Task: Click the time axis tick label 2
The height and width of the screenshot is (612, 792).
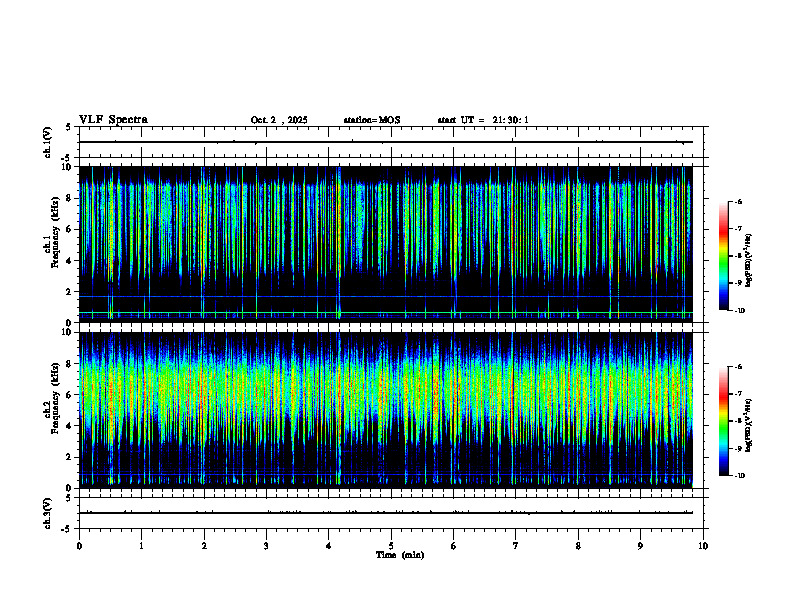Action: pyautogui.click(x=204, y=546)
